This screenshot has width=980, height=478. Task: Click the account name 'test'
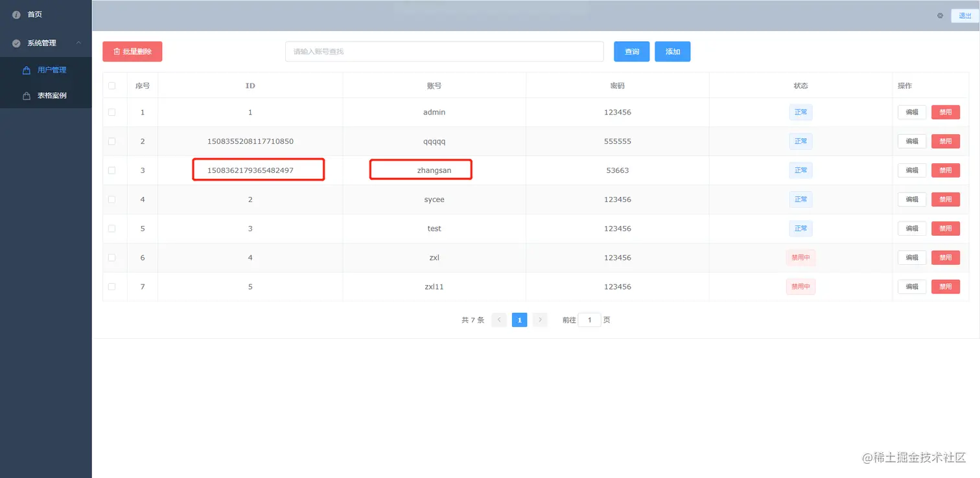pos(434,229)
